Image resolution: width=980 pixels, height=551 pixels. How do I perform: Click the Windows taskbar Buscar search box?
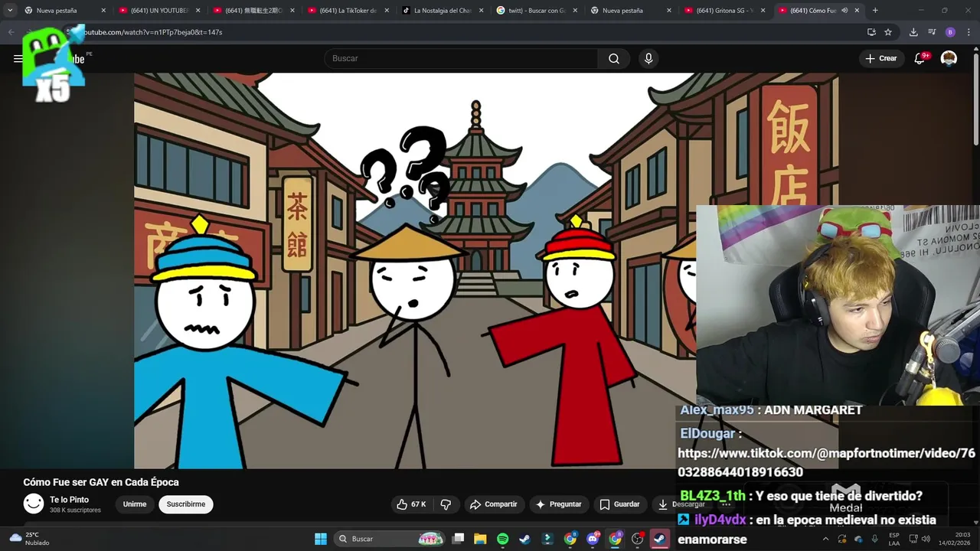(x=390, y=539)
